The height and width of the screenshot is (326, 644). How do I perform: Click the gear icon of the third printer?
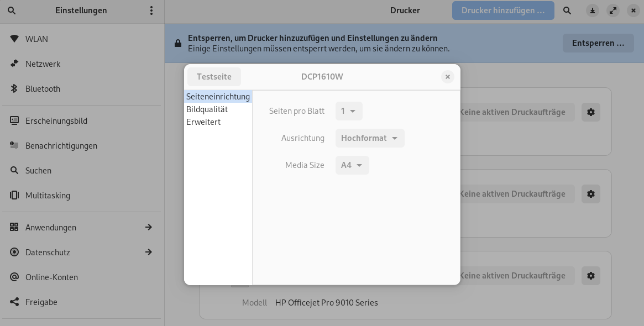tap(591, 276)
